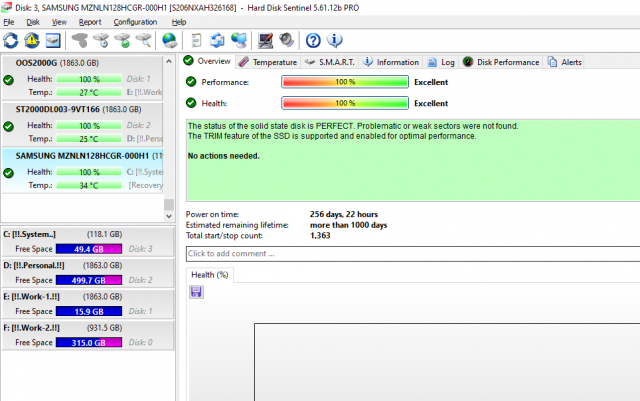Open the Report menu
Viewport: 640px width, 401px height.
90,21
